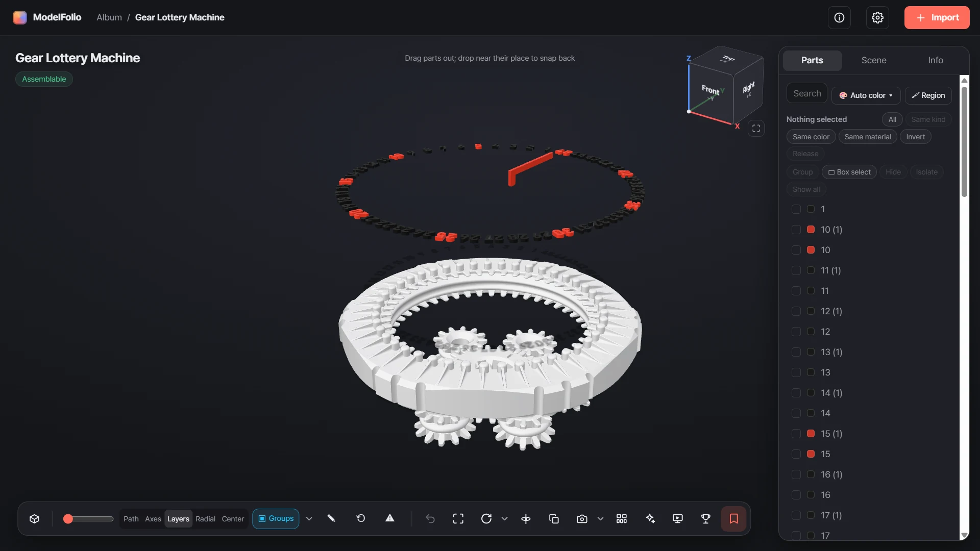The image size is (980, 551).
Task: Click the copy/duplicate icon
Action: tap(554, 519)
